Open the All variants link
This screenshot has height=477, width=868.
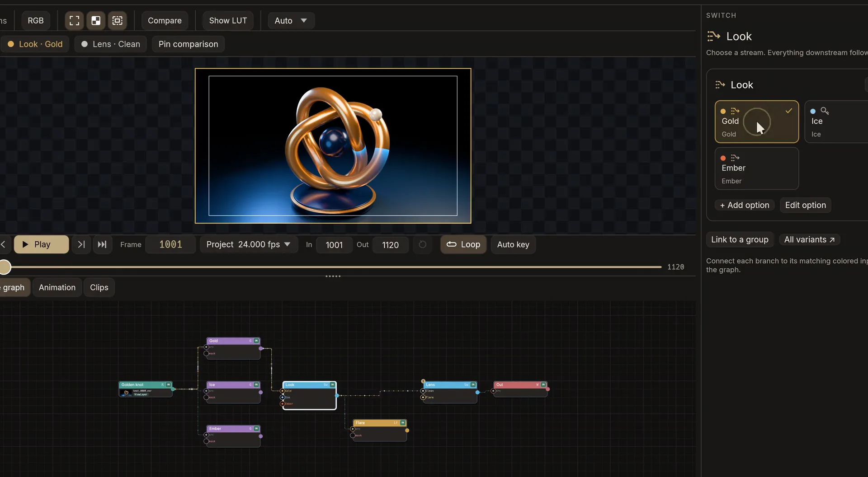click(809, 239)
